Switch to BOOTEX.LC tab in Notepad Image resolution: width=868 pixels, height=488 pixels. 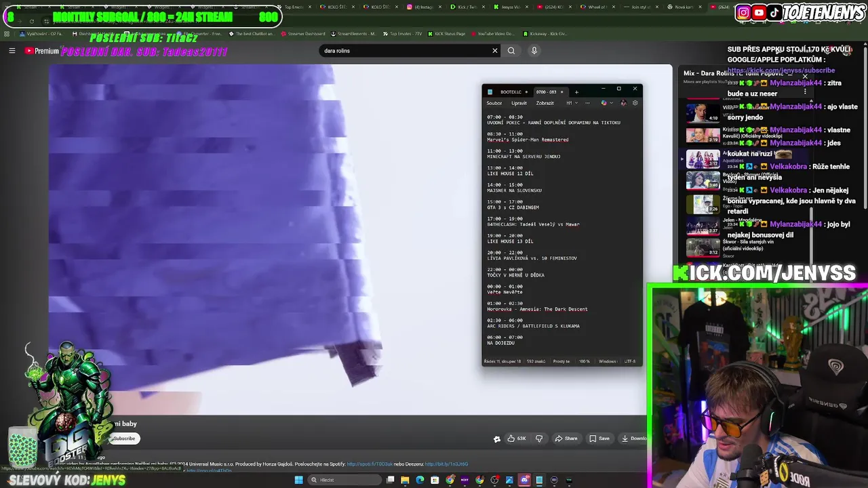click(x=511, y=92)
